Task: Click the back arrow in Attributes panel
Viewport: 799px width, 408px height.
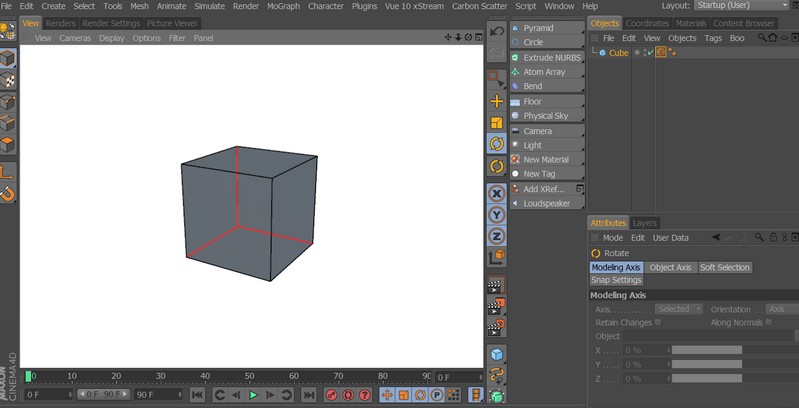Action: (x=716, y=237)
